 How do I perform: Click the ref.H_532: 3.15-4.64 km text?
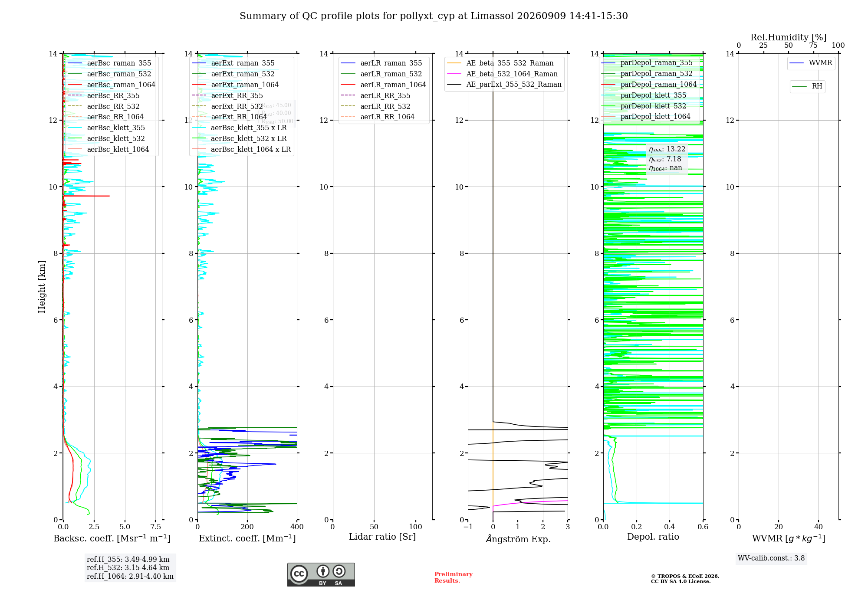(x=128, y=568)
